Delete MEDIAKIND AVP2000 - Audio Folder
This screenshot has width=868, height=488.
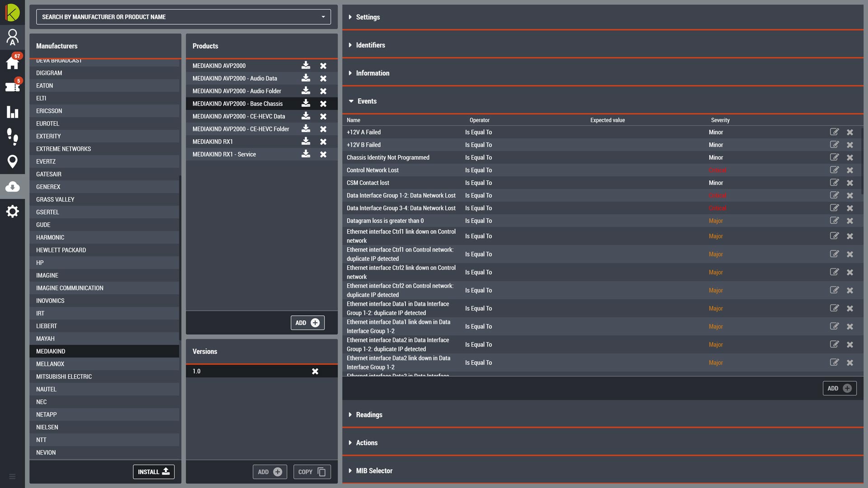point(323,91)
